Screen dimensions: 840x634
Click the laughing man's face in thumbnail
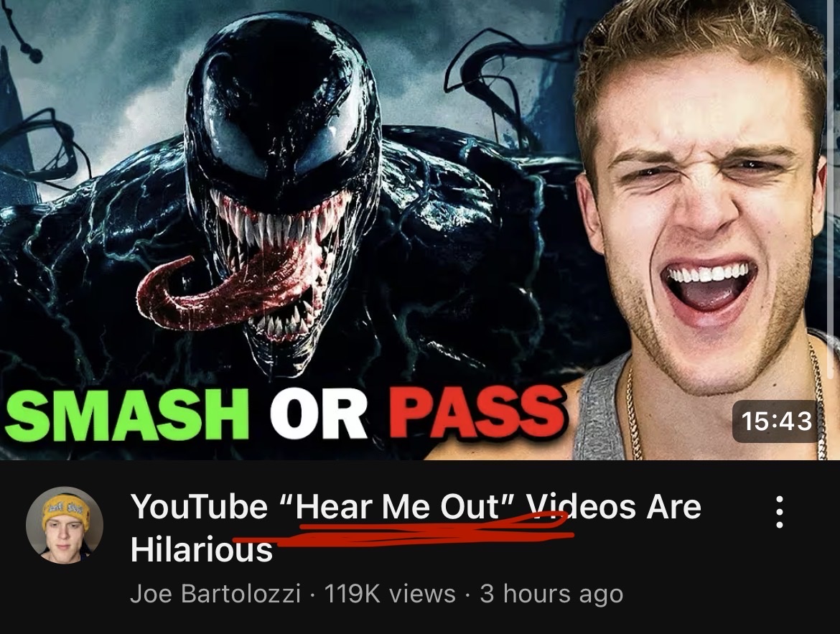[x=701, y=215]
